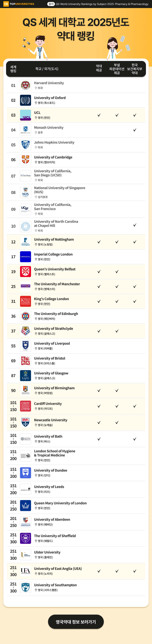Image resolution: width=152 pixels, height=644 pixels.
Task: Click the University of Dundee blue logo
Action: click(x=26, y=473)
